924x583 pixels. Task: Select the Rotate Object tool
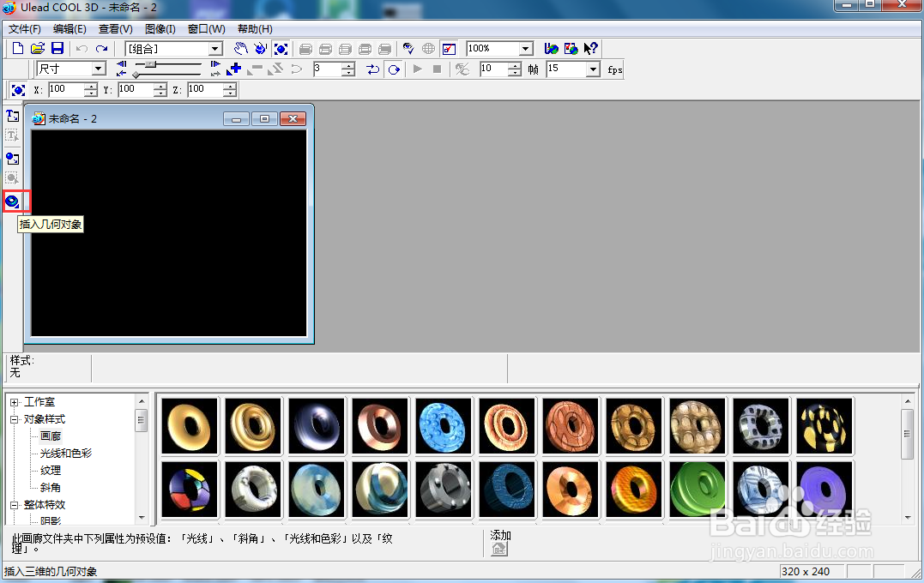coord(261,48)
